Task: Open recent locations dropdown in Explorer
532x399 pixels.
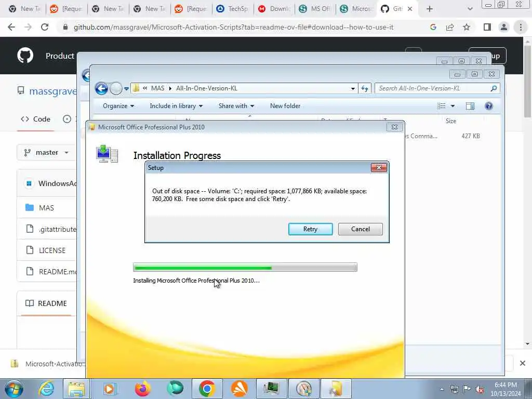Action: click(127, 89)
